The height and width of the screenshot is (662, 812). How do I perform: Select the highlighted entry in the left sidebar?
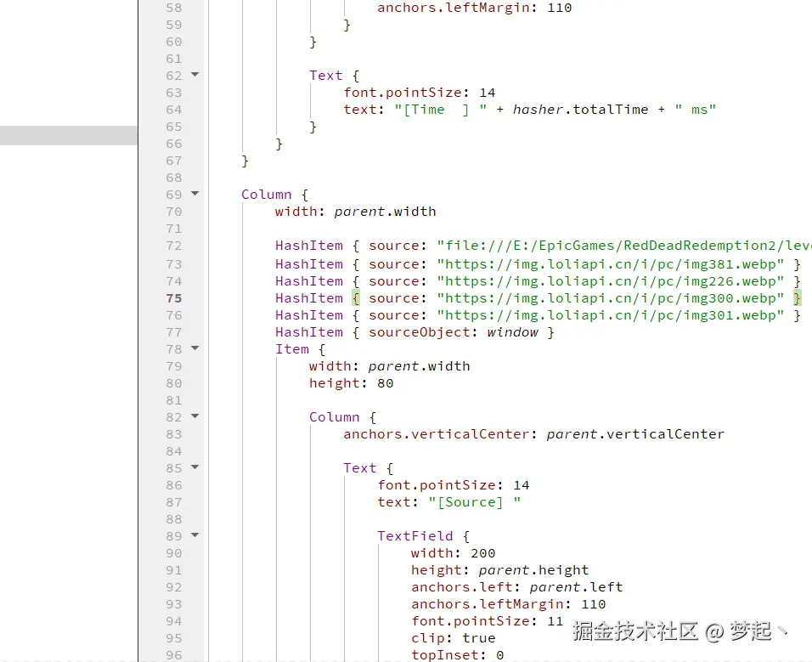(x=68, y=134)
